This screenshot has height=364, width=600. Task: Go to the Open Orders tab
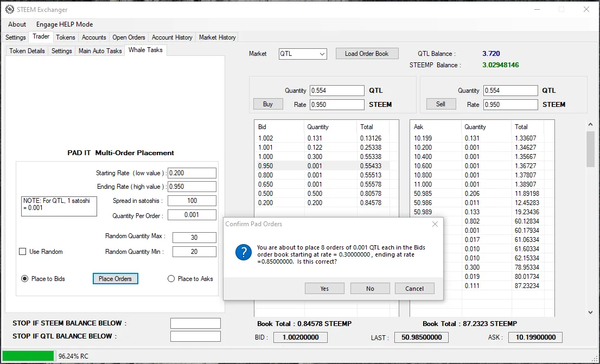129,37
